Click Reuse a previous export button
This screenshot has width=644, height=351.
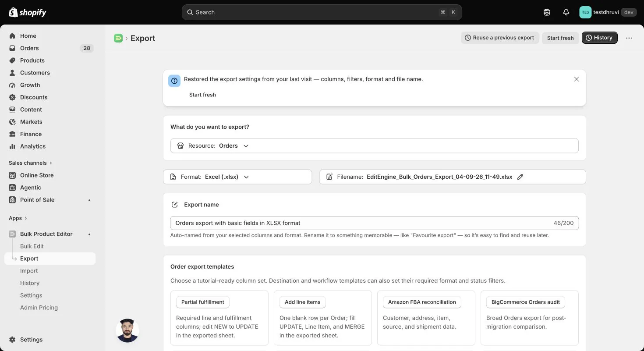tap(500, 38)
